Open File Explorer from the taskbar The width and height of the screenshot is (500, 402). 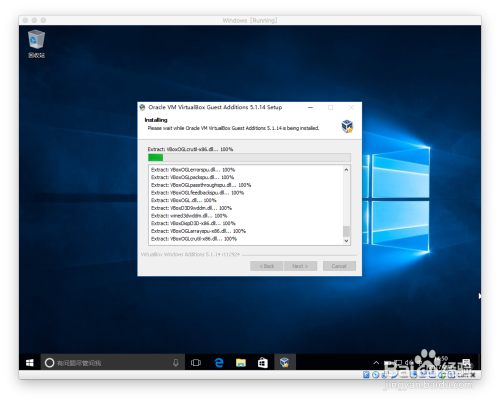pyautogui.click(x=241, y=363)
